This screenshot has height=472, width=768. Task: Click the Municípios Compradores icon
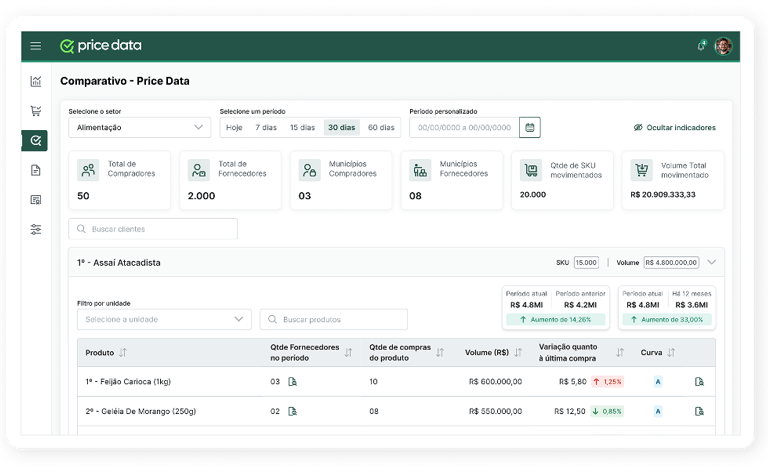click(x=310, y=170)
